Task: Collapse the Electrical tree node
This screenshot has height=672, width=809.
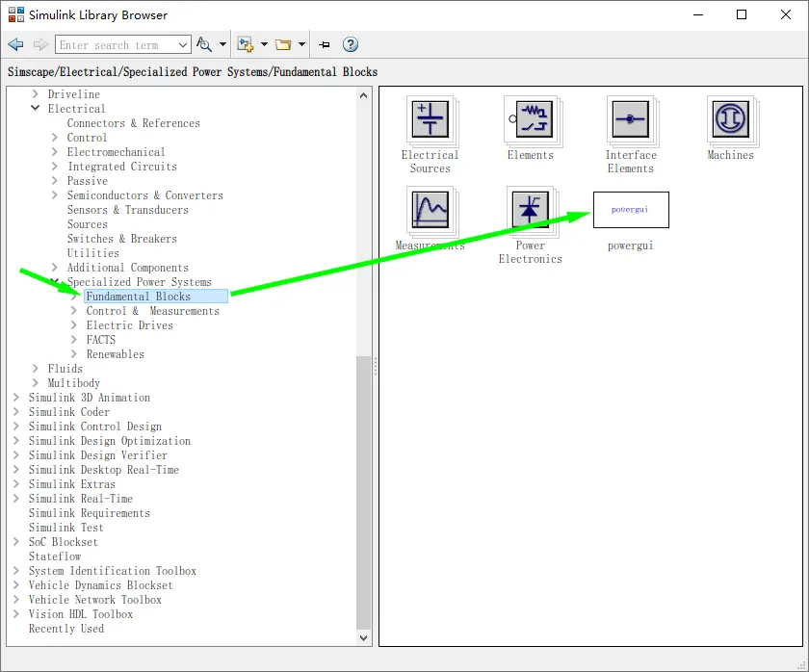Action: point(35,108)
